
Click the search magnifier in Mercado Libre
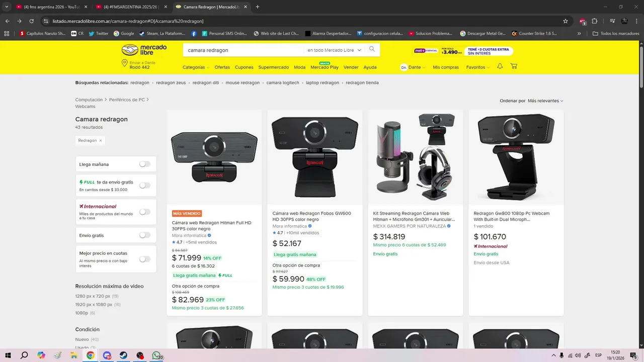(372, 49)
